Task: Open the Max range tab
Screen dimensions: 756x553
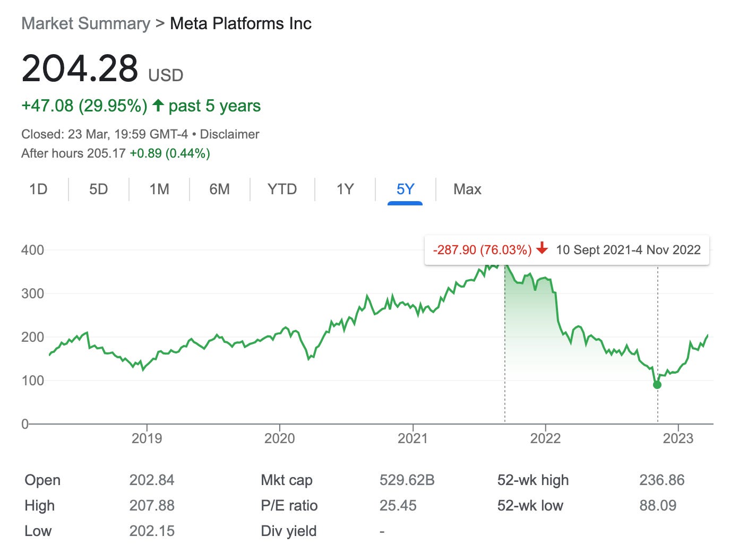Action: click(467, 189)
